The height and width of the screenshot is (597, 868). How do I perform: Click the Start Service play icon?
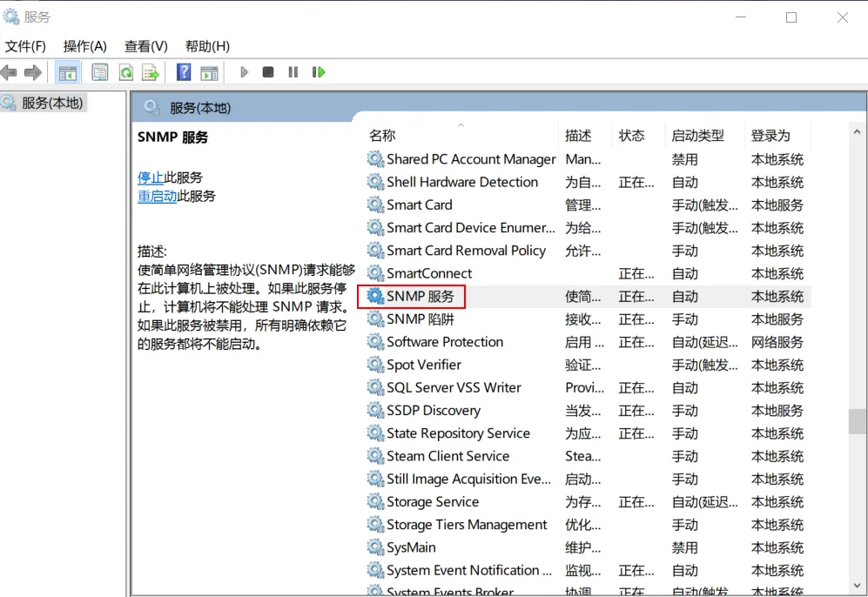[245, 72]
